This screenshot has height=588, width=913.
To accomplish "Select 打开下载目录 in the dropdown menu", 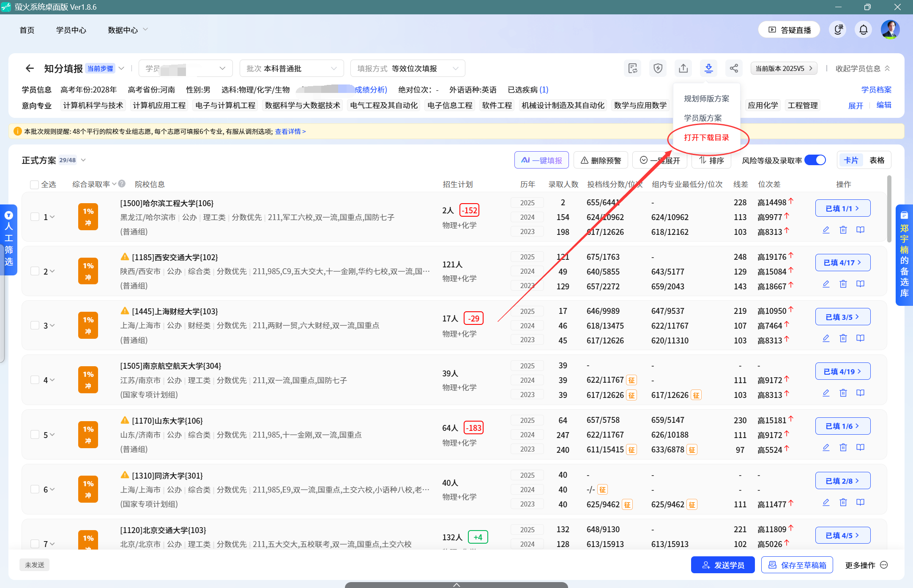I will pyautogui.click(x=706, y=138).
